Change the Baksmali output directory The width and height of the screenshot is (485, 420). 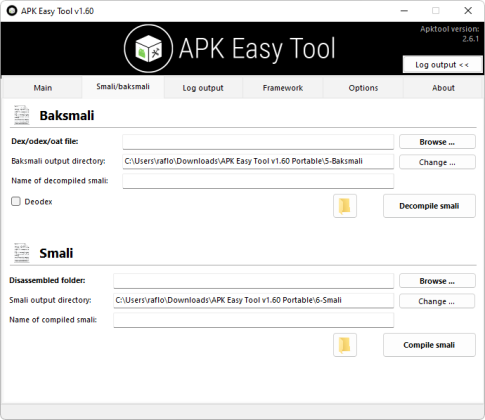(x=437, y=162)
